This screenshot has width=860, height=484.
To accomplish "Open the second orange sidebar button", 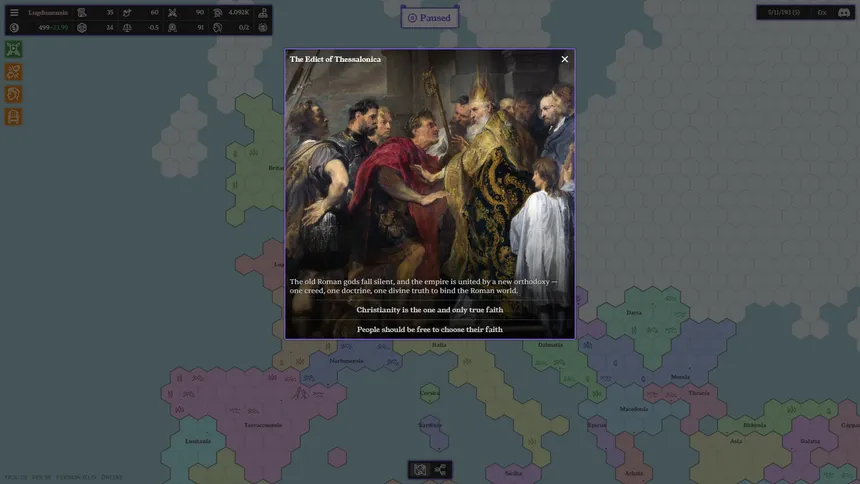I will point(14,72).
